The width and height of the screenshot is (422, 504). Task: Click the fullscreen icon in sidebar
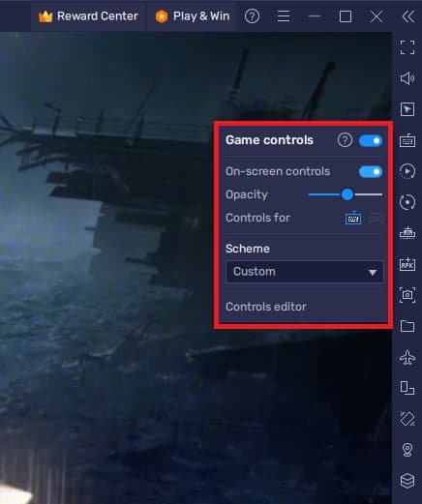(x=407, y=47)
